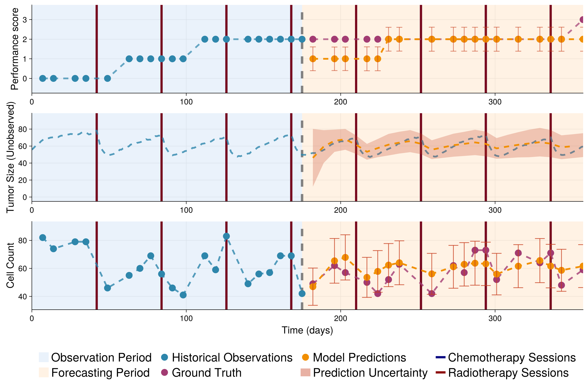Viewport: 588px width, 392px height.
Task: Click the Ground Truth legend dot
Action: (x=164, y=372)
